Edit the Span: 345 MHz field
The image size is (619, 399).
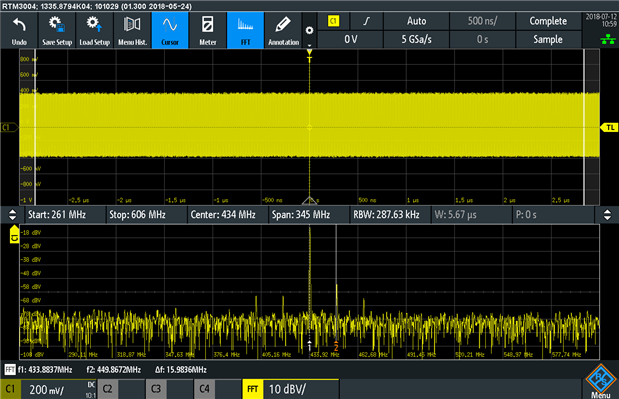309,215
